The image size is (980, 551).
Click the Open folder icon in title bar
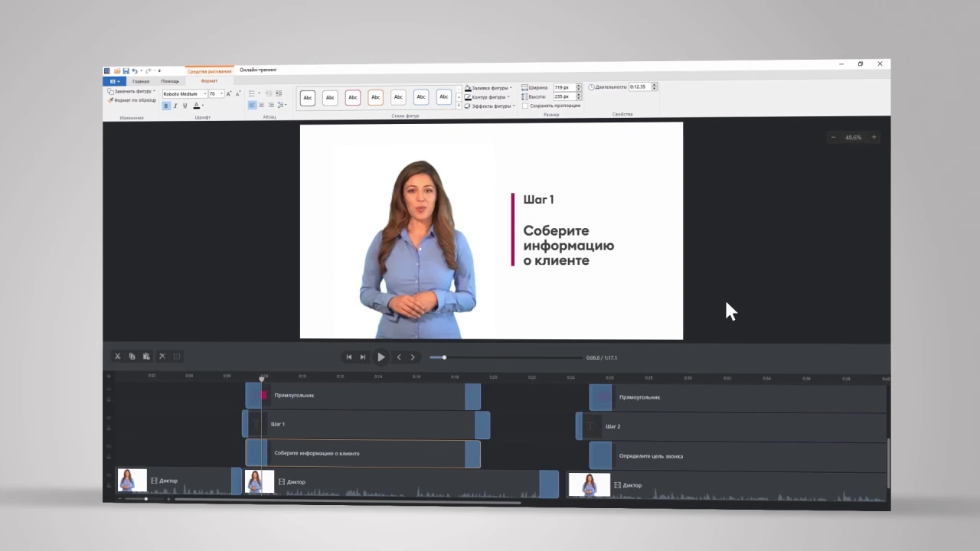click(x=117, y=71)
